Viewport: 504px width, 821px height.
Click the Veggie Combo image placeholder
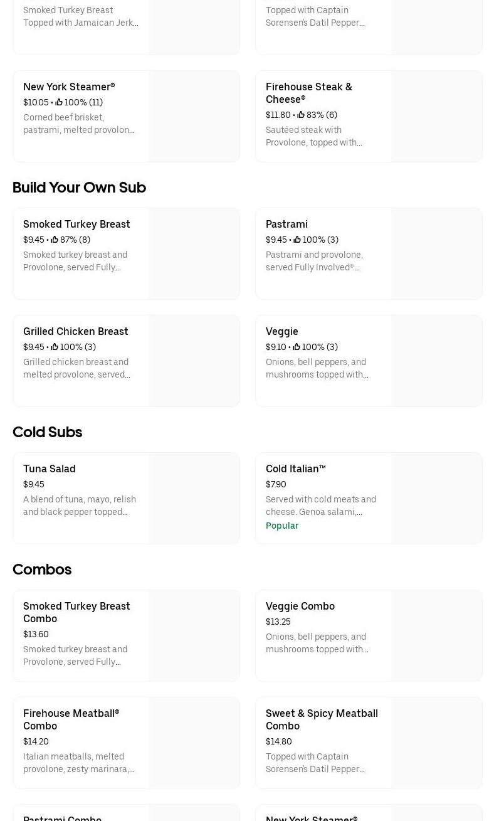pyautogui.click(x=437, y=636)
